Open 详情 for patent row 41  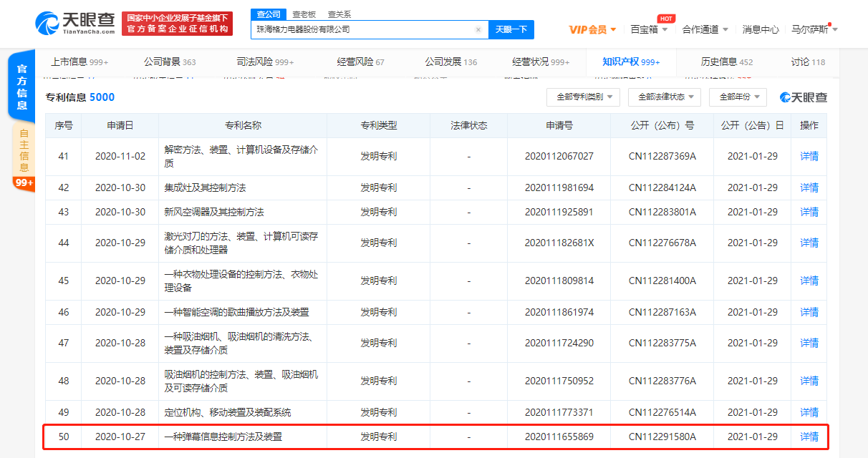(x=809, y=156)
